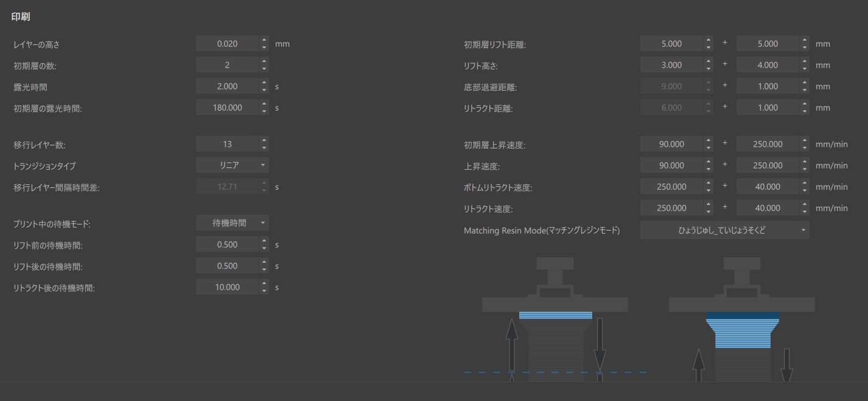This screenshot has height=401, width=868.
Task: Click the up arrow of リフト高さ first value
Action: click(x=709, y=61)
